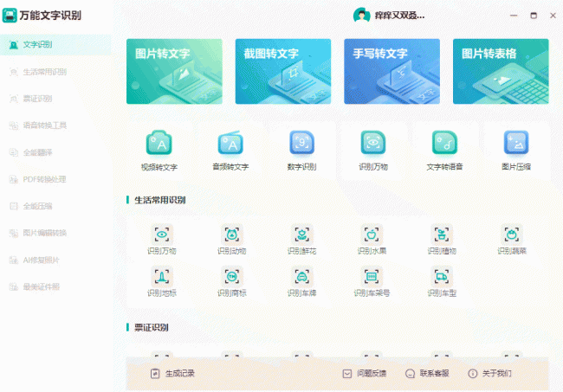Screen dimensions: 563x392
Task: Open the large 识别万物 tool icon
Action: point(373,143)
